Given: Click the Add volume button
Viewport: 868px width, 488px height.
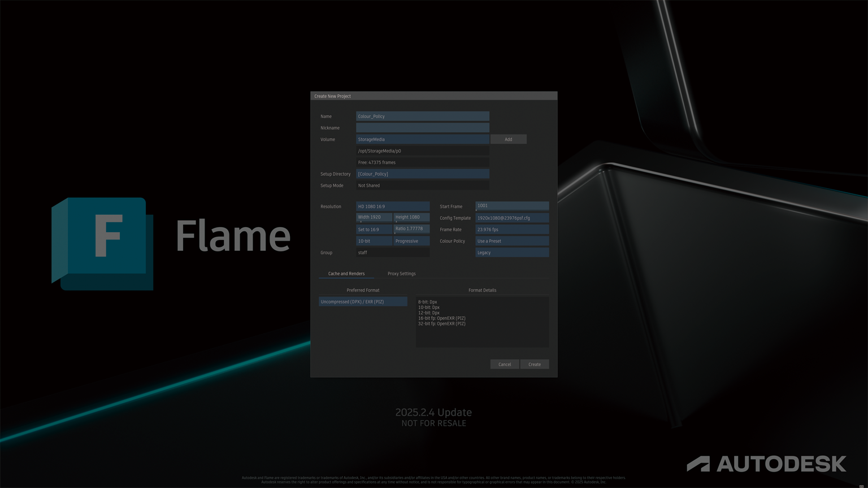Looking at the screenshot, I should (x=508, y=140).
